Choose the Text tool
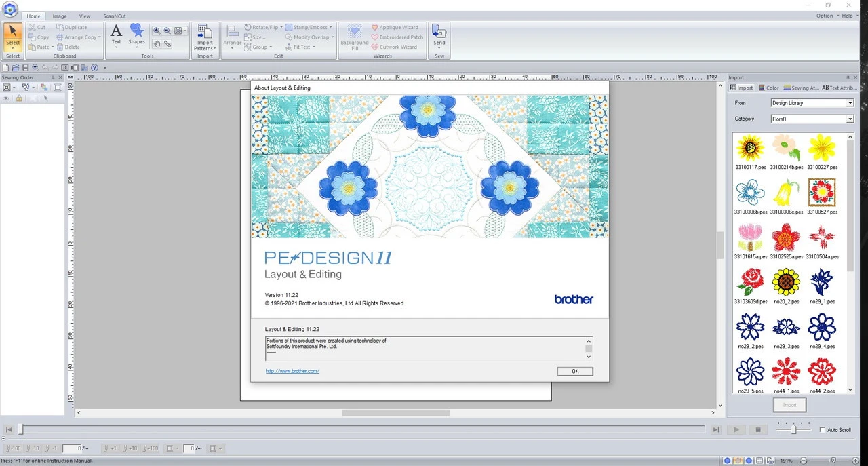This screenshot has height=466, width=868. pos(116,35)
